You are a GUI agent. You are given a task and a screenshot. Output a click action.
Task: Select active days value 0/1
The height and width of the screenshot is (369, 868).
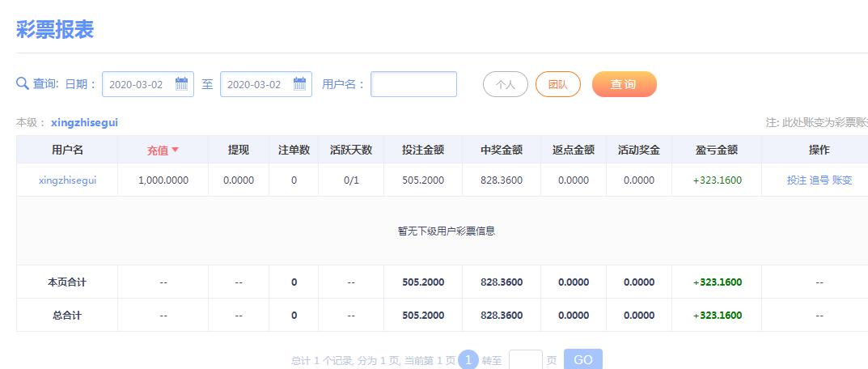pos(351,180)
